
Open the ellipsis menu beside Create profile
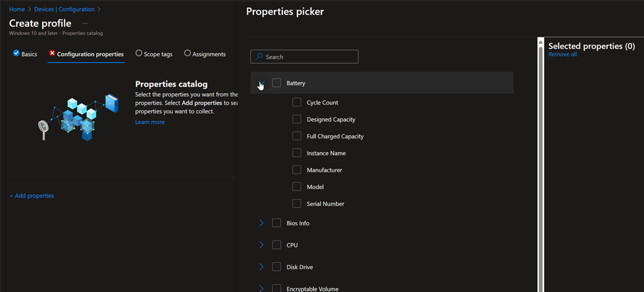point(85,23)
